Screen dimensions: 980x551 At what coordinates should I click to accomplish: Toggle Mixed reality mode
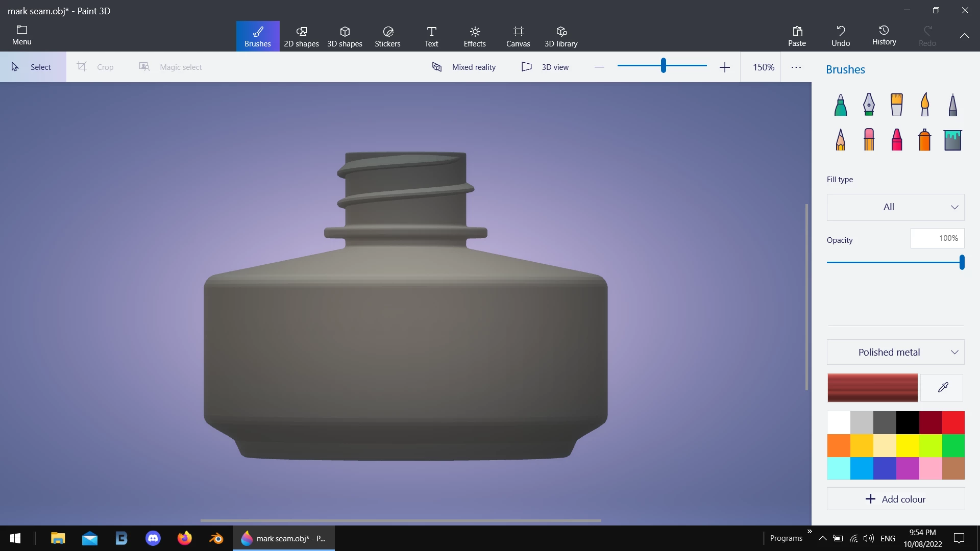463,67
